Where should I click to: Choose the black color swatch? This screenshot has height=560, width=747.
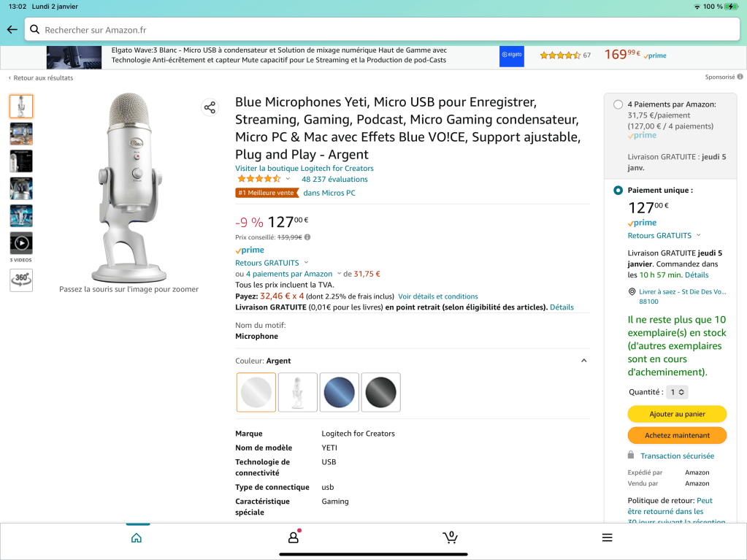[x=381, y=392]
